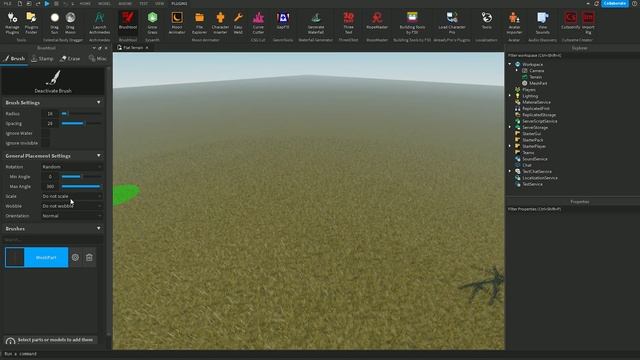
Task: Click the Deactivate Brush button
Action: point(53,82)
